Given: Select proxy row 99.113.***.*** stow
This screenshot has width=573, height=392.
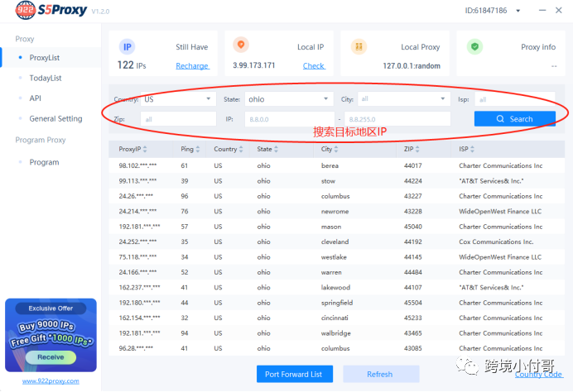Looking at the screenshot, I should coord(336,181).
